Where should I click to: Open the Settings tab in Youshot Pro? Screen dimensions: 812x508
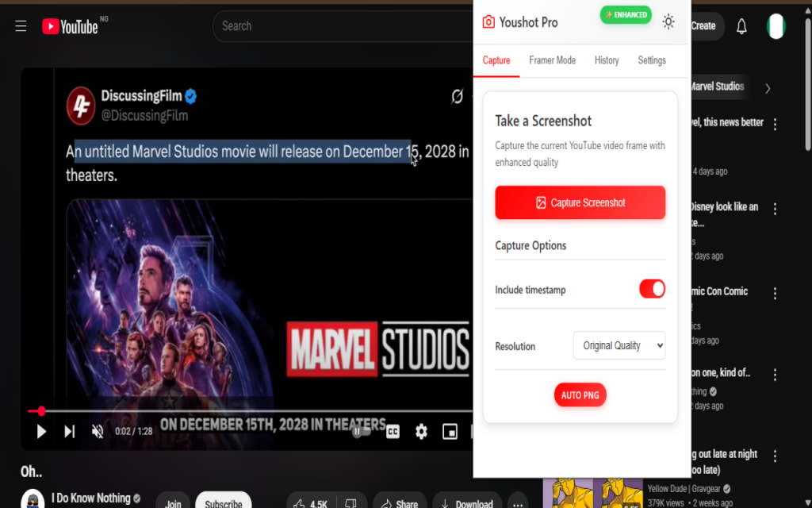(x=652, y=60)
